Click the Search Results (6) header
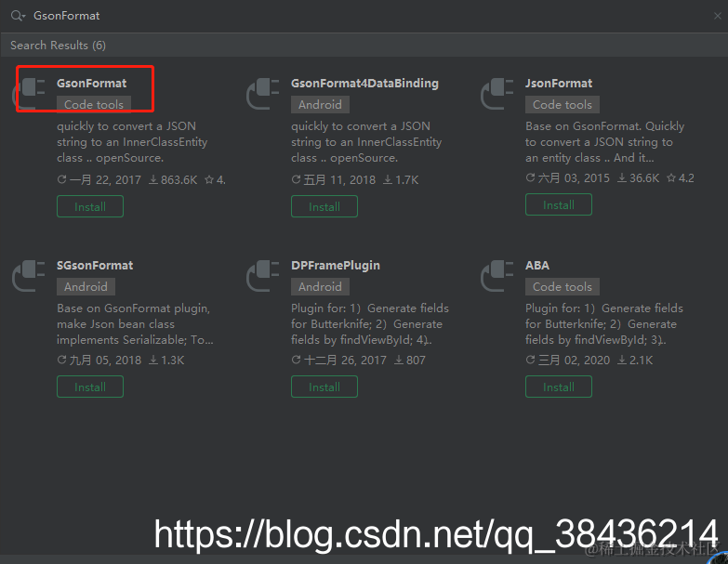728x564 pixels. click(58, 46)
